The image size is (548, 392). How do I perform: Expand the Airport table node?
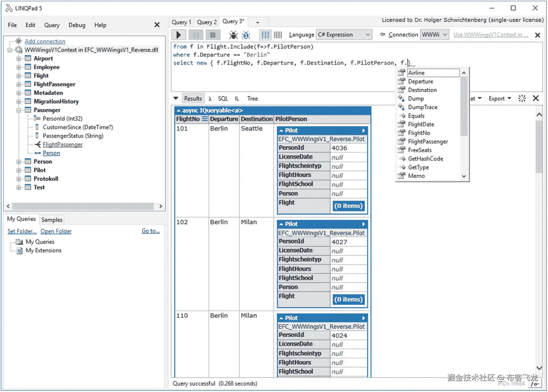(x=19, y=59)
